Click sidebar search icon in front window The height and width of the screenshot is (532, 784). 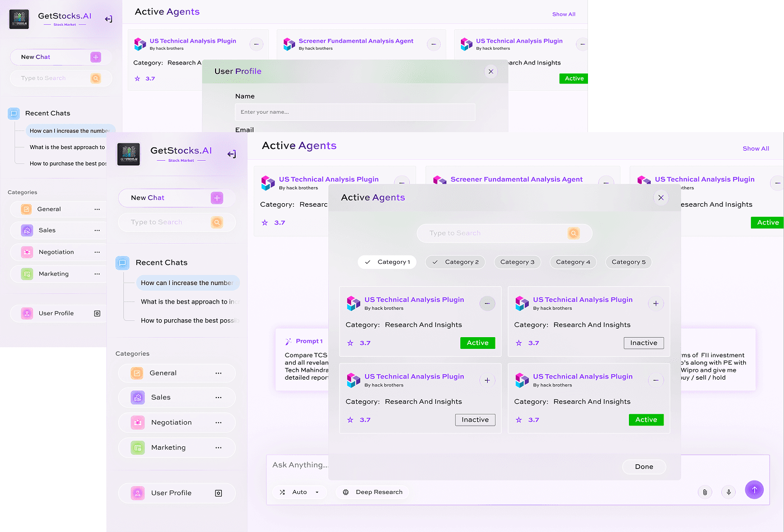coord(217,222)
